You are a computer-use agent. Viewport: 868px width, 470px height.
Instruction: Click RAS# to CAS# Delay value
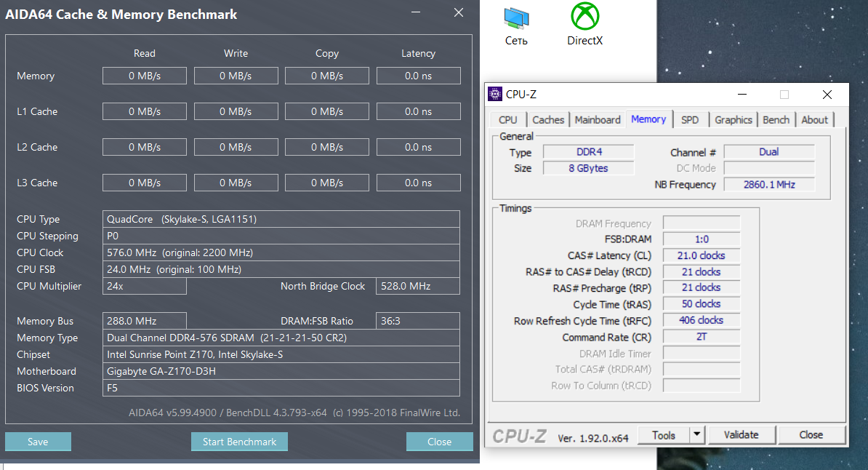[x=702, y=271]
